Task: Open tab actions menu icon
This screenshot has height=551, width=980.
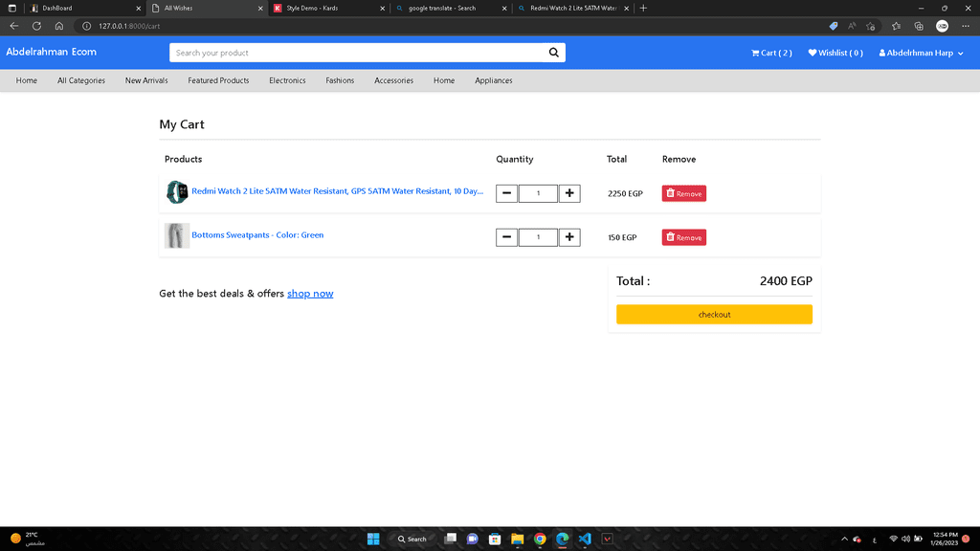Action: pos(11,8)
